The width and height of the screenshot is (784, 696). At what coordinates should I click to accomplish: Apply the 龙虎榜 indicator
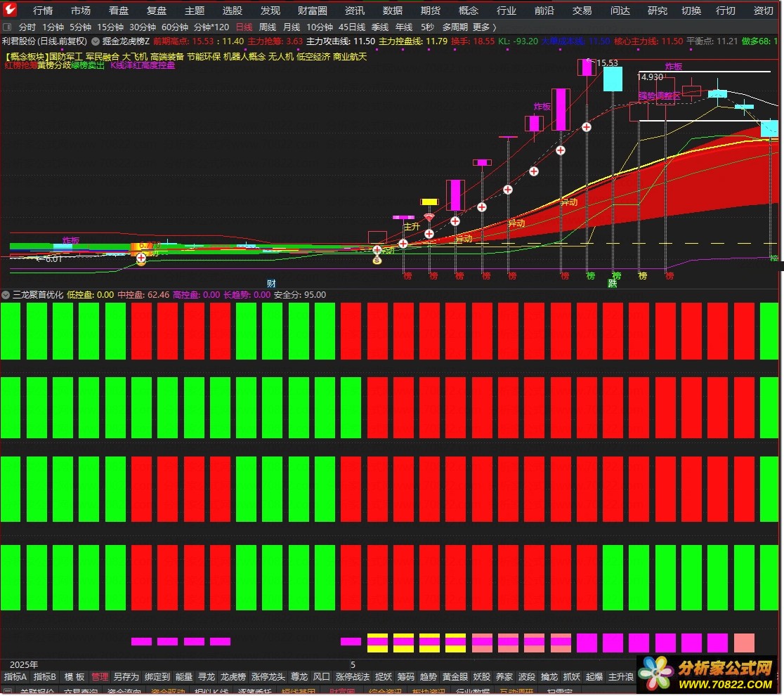point(233,677)
